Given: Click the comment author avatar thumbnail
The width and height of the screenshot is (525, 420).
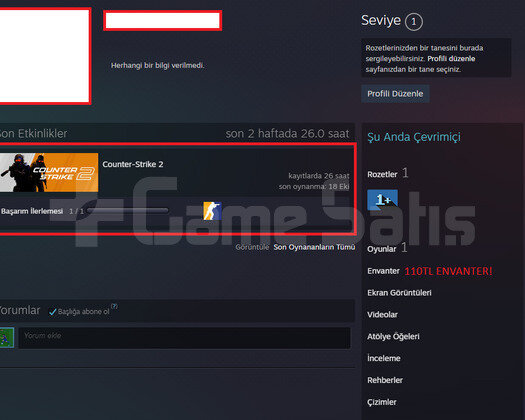Looking at the screenshot, I should (x=7, y=338).
